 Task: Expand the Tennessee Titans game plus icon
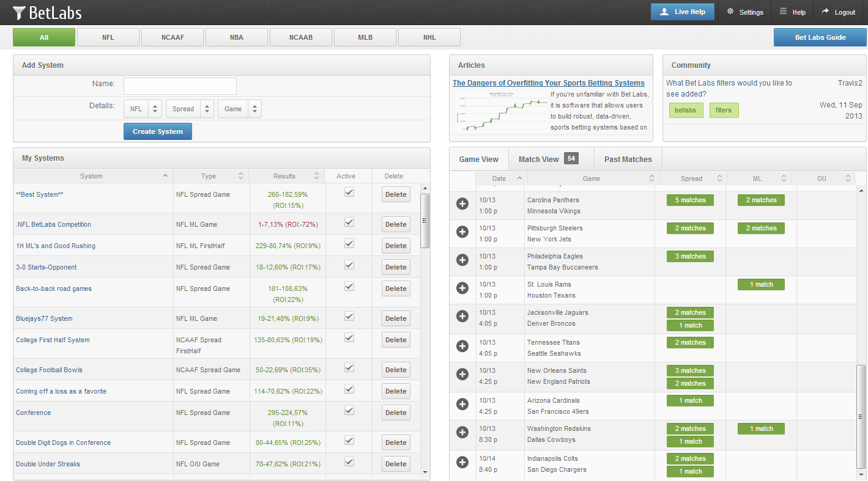[462, 346]
